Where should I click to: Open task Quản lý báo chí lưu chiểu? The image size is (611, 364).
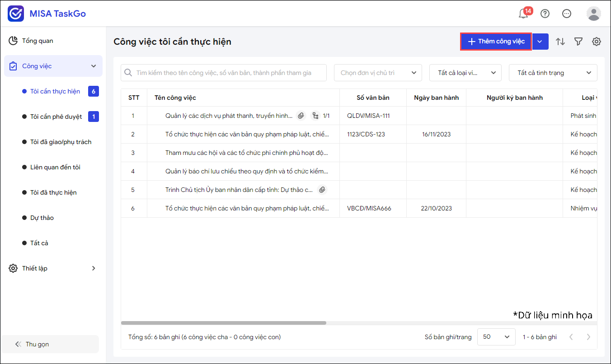click(247, 171)
